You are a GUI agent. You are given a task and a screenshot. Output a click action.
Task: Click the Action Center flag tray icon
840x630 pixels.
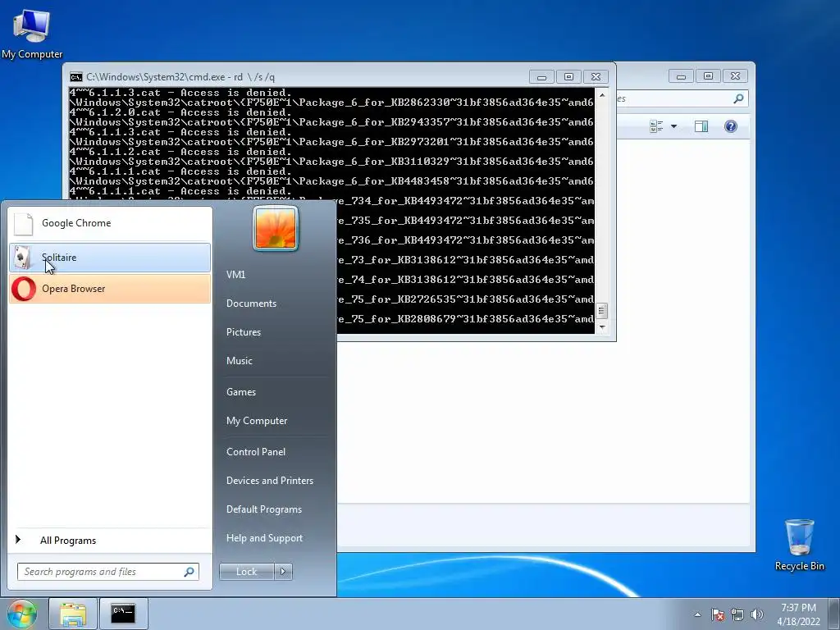(718, 614)
